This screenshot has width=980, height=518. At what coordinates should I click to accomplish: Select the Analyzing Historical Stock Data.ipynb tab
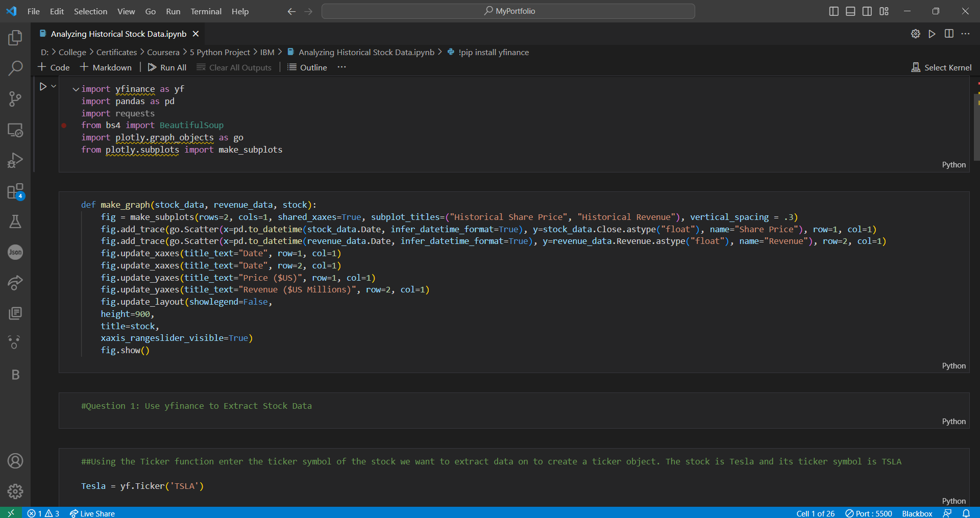(x=118, y=34)
